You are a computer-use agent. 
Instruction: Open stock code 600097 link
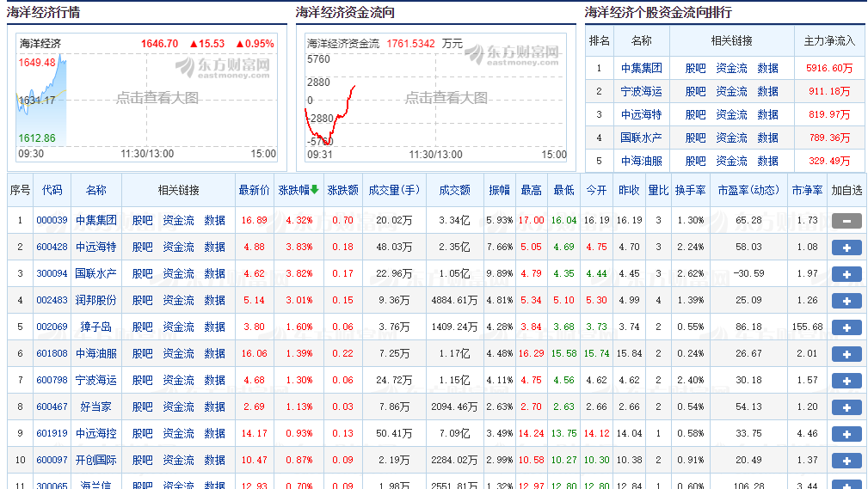52,460
